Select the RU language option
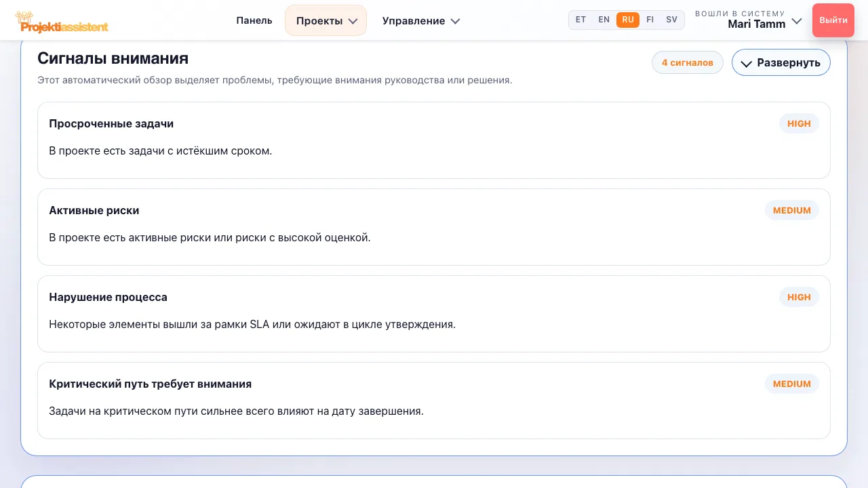Screen dimensions: 868x488 [x=628, y=20]
